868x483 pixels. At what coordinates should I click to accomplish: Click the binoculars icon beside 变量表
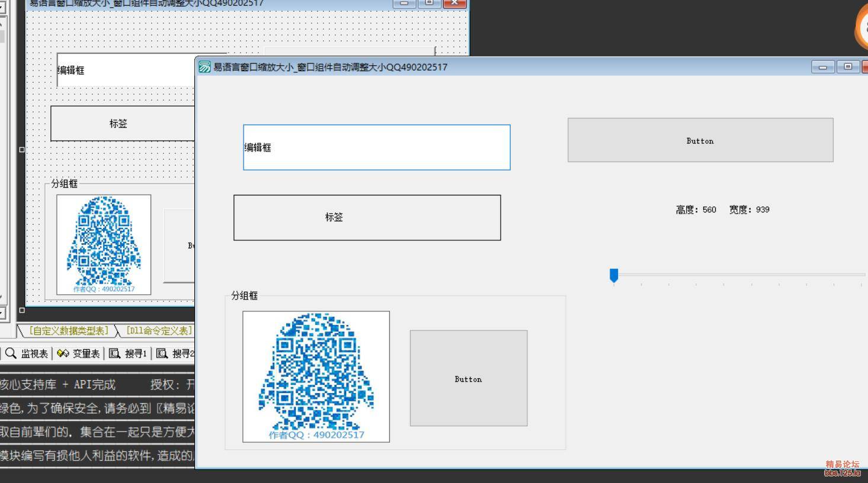[63, 353]
